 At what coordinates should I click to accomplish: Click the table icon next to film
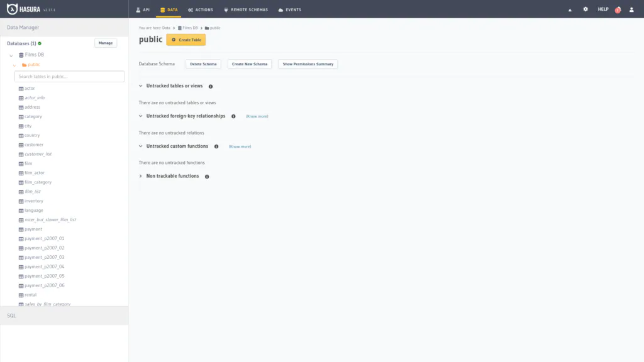click(x=21, y=164)
